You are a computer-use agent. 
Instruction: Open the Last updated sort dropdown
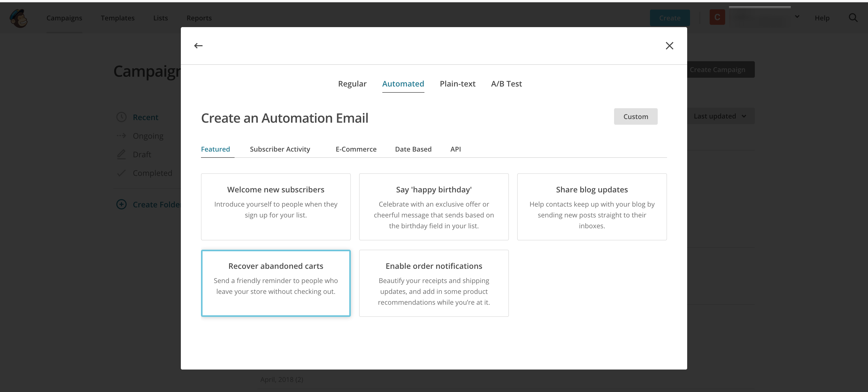point(720,116)
